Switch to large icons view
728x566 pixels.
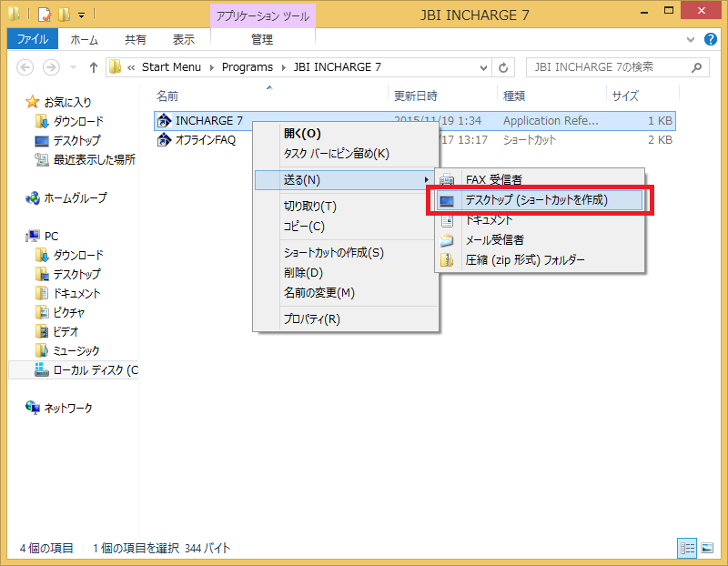707,549
